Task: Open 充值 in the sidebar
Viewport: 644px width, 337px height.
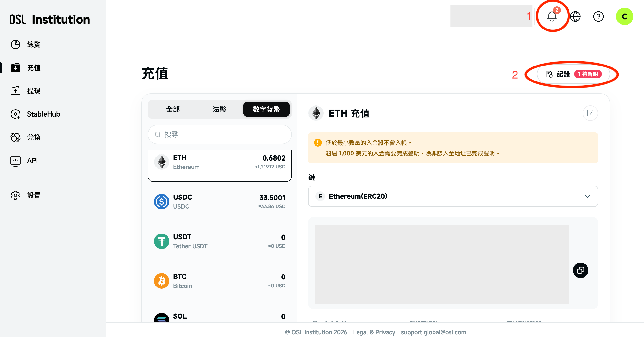Action: pyautogui.click(x=34, y=67)
